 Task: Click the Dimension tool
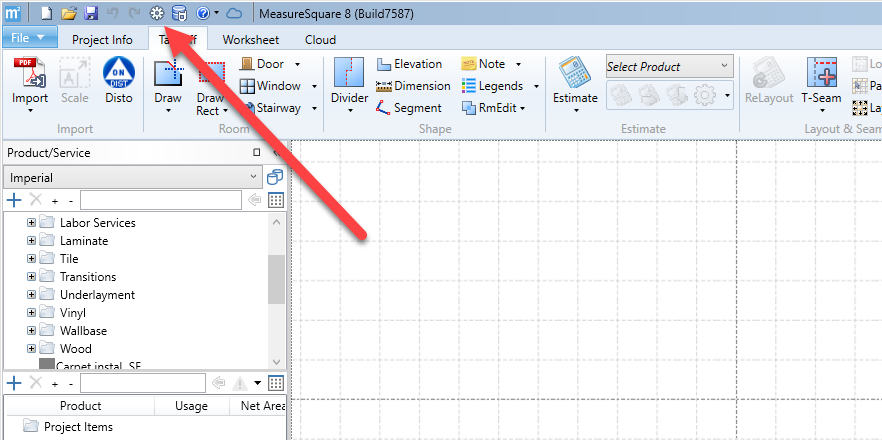413,86
